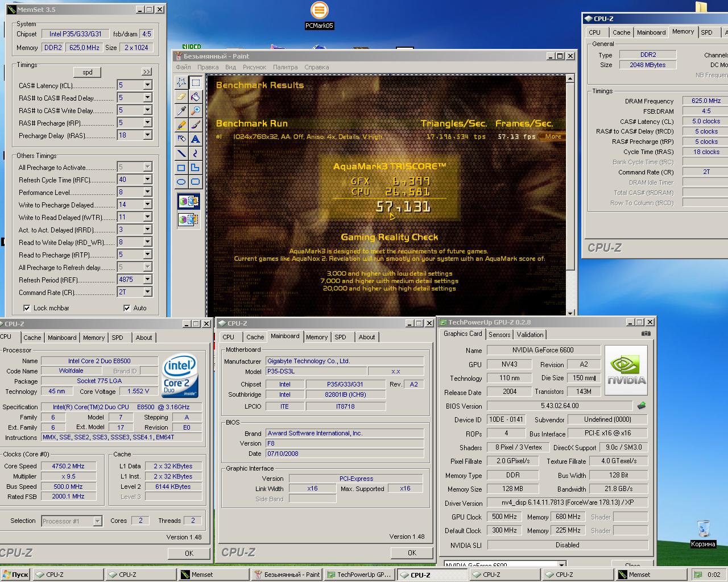
Task: Select the Airbrush spray tool
Action: [x=181, y=139]
